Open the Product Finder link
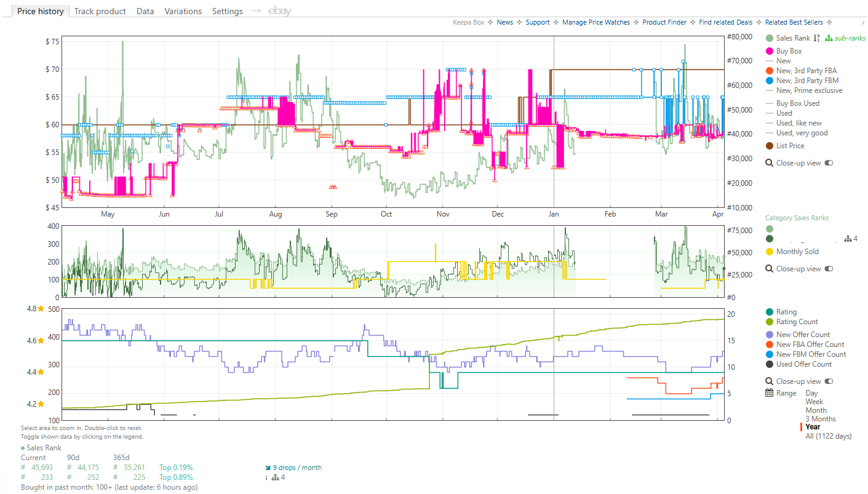The width and height of the screenshot is (868, 494). click(x=664, y=22)
